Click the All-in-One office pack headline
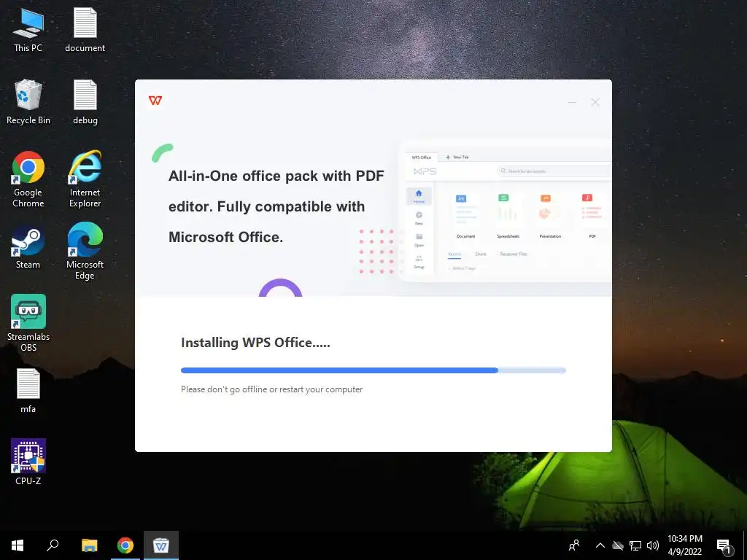Image resolution: width=747 pixels, height=560 pixels. coord(276,206)
